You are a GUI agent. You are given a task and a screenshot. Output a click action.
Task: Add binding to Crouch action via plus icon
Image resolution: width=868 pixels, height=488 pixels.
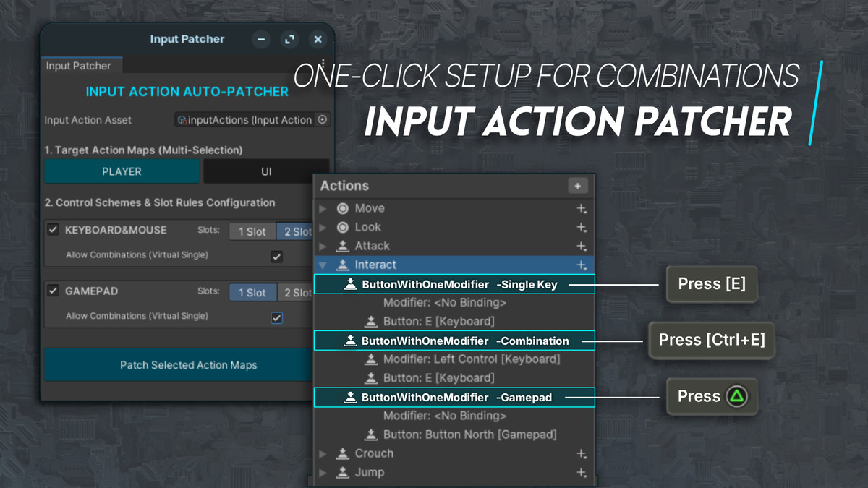coord(581,454)
